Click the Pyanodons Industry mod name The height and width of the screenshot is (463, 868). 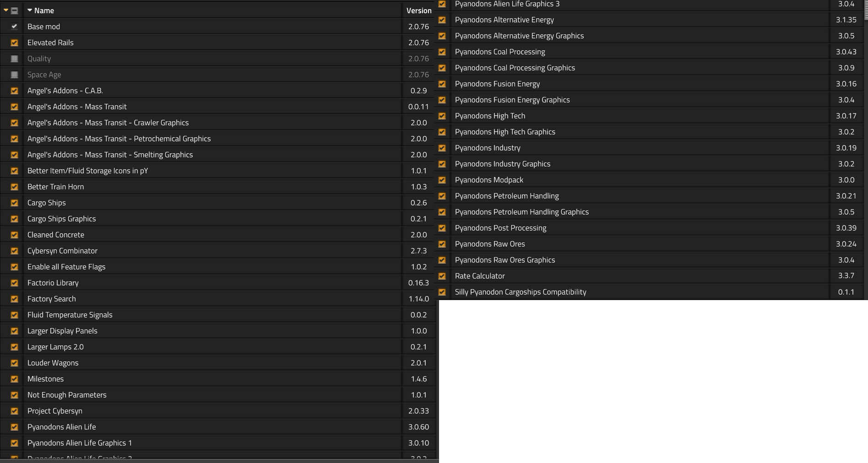pos(488,148)
